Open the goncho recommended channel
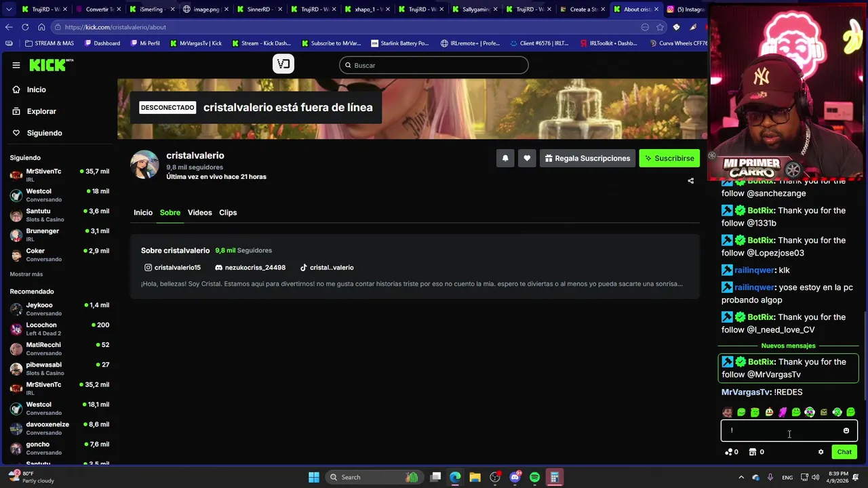The height and width of the screenshot is (488, 868). tap(60, 448)
